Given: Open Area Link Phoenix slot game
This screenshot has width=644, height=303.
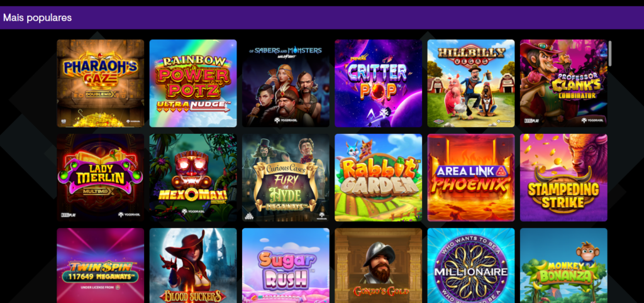Looking at the screenshot, I should coord(470,178).
